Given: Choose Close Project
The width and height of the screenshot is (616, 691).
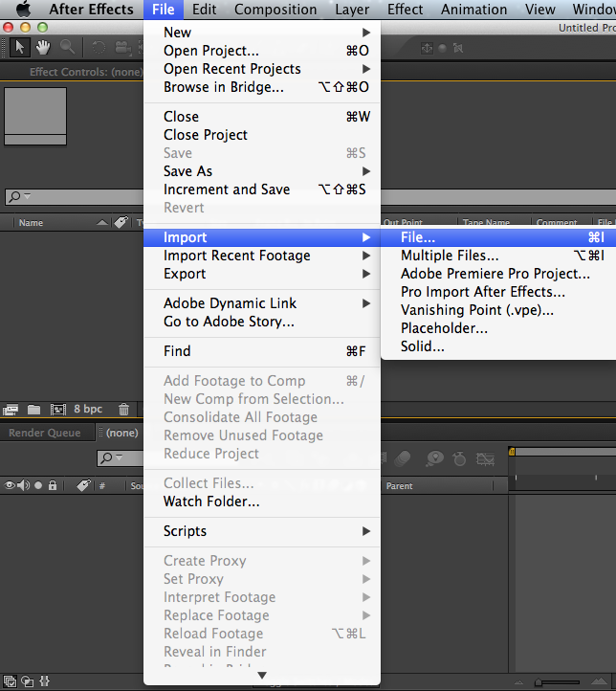Looking at the screenshot, I should [x=262, y=135].
